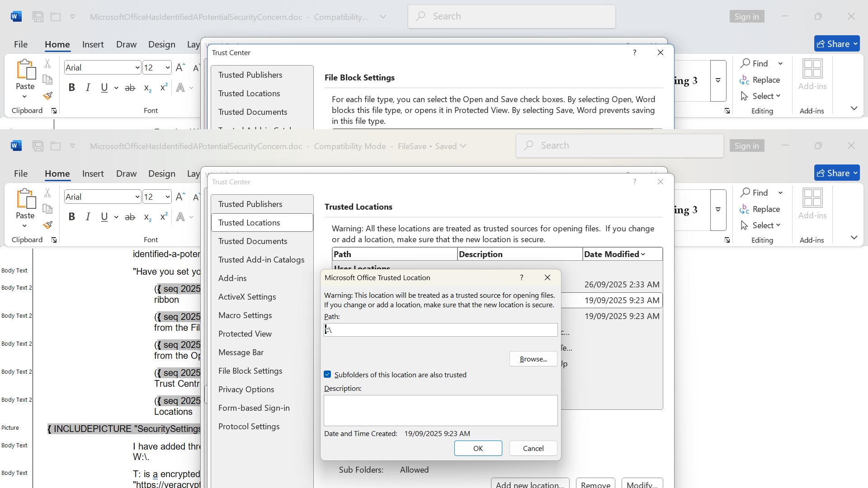The image size is (868, 488).
Task: Toggle bold formatting
Action: (x=71, y=217)
